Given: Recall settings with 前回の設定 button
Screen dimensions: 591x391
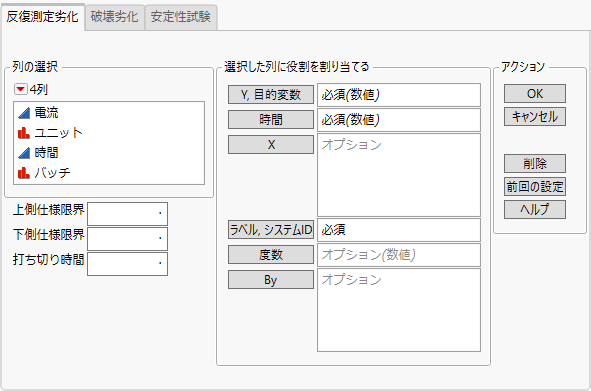Looking at the screenshot, I should (x=535, y=186).
